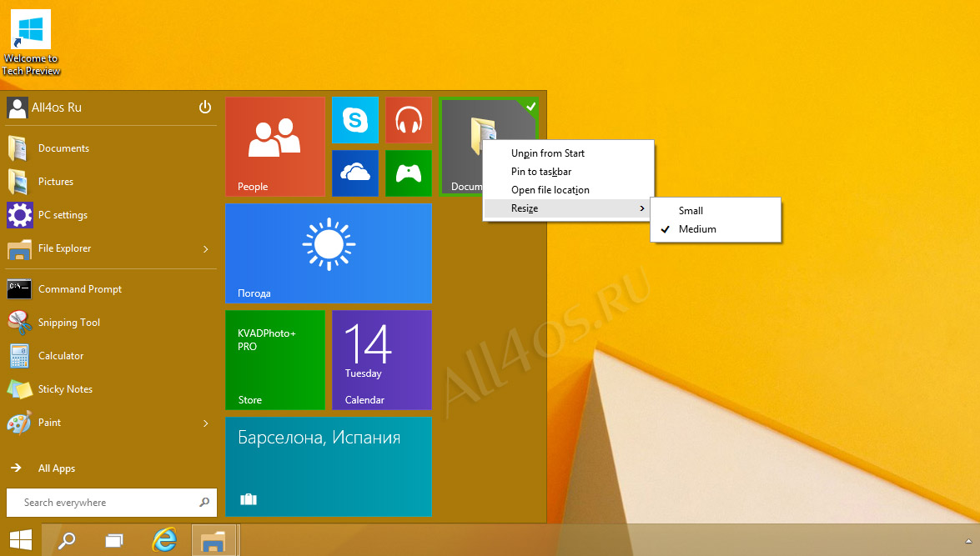Open the Store tile showing KVADPhoto+ PRO
Viewport: 980px width, 556px height.
pos(275,360)
